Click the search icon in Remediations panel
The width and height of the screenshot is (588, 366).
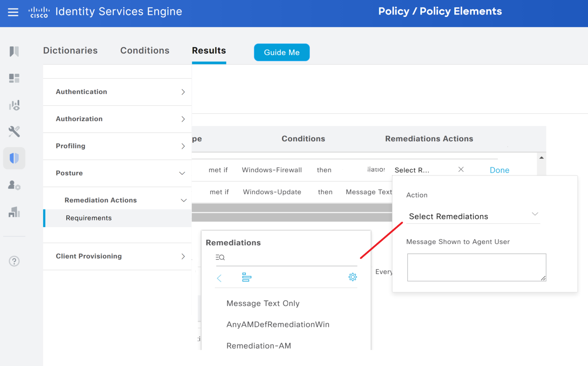coord(220,257)
